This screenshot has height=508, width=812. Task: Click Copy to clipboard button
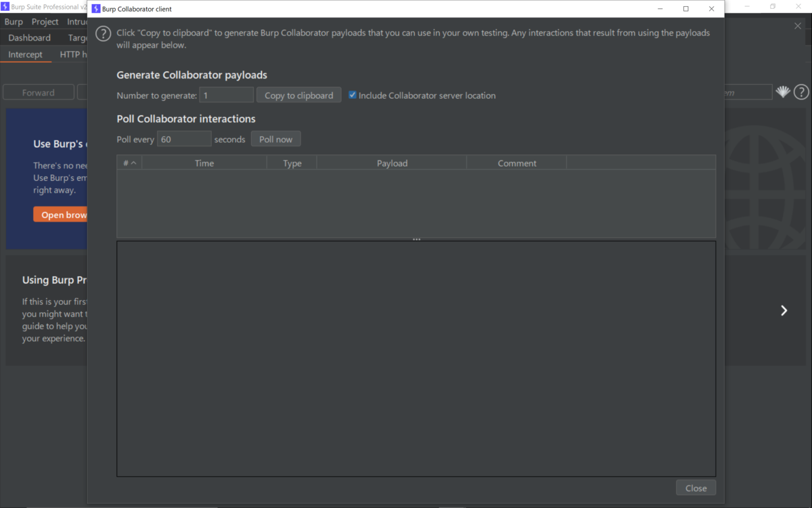(x=299, y=96)
